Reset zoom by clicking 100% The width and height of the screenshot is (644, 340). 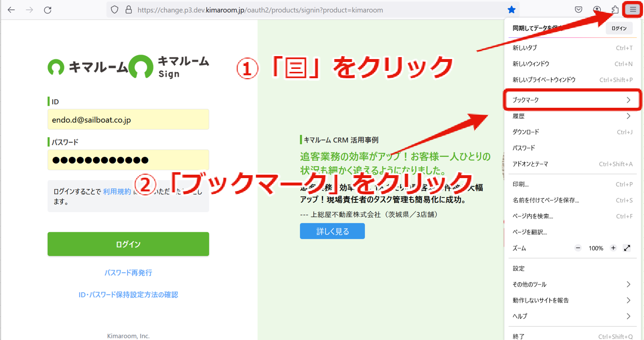pyautogui.click(x=596, y=248)
